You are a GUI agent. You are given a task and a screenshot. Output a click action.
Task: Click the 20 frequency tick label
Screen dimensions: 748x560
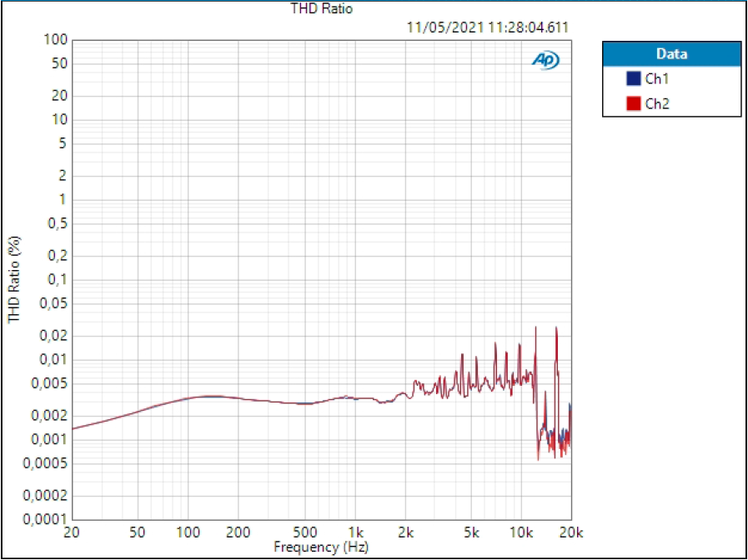coord(72,531)
